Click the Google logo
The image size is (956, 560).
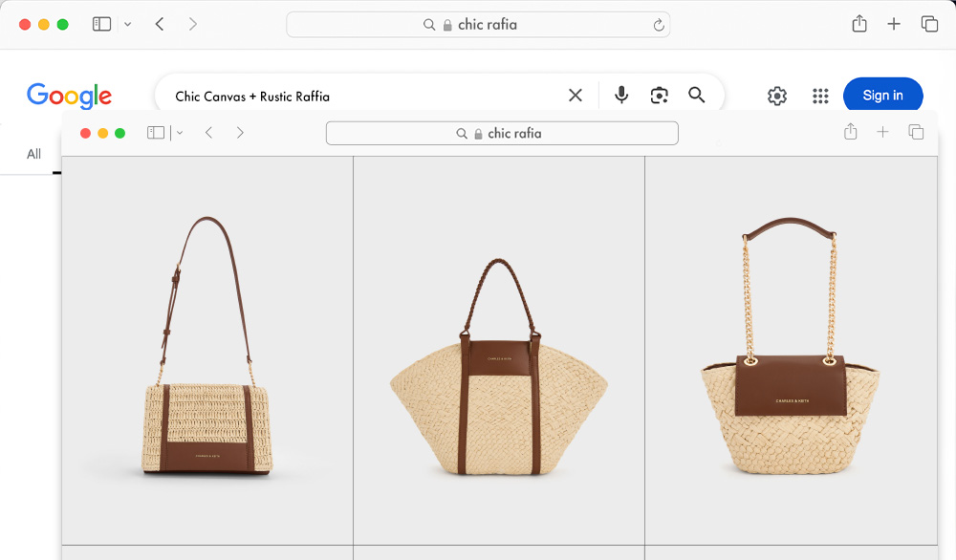69,96
